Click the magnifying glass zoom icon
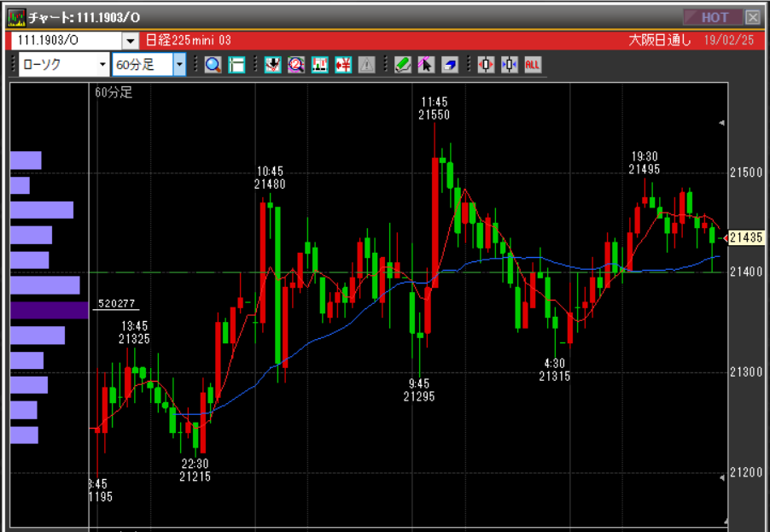The image size is (770, 532). pos(213,64)
